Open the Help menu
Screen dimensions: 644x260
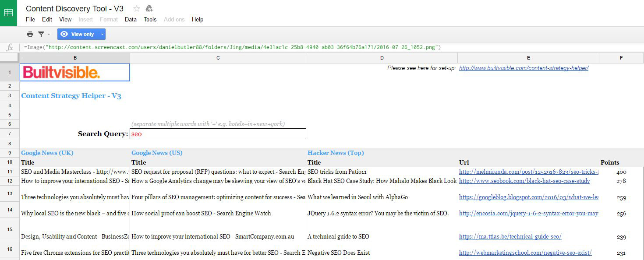[x=198, y=19]
